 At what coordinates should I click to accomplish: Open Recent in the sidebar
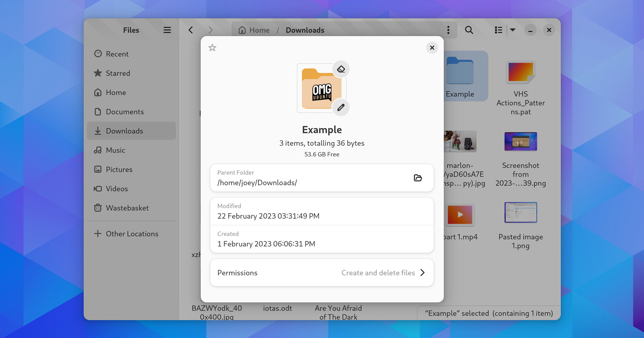131,54
